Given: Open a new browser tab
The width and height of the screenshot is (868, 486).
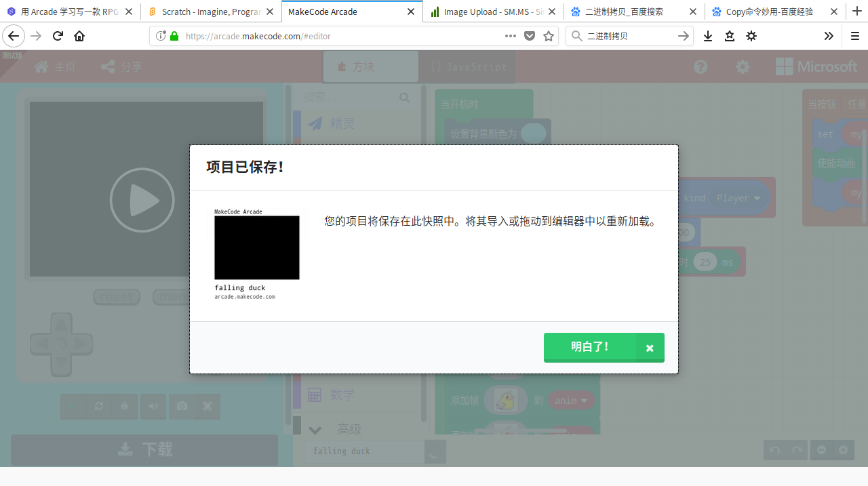Looking at the screenshot, I should tap(857, 12).
